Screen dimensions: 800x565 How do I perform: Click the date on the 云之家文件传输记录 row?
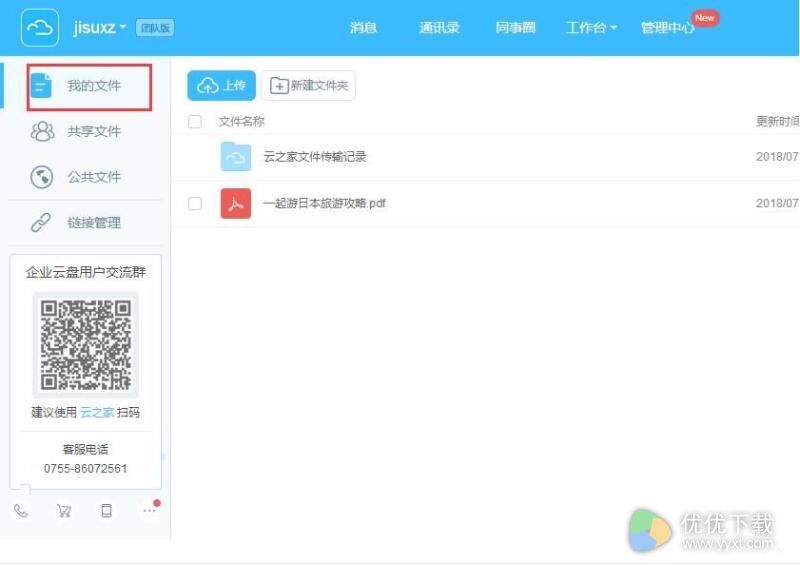tap(777, 157)
